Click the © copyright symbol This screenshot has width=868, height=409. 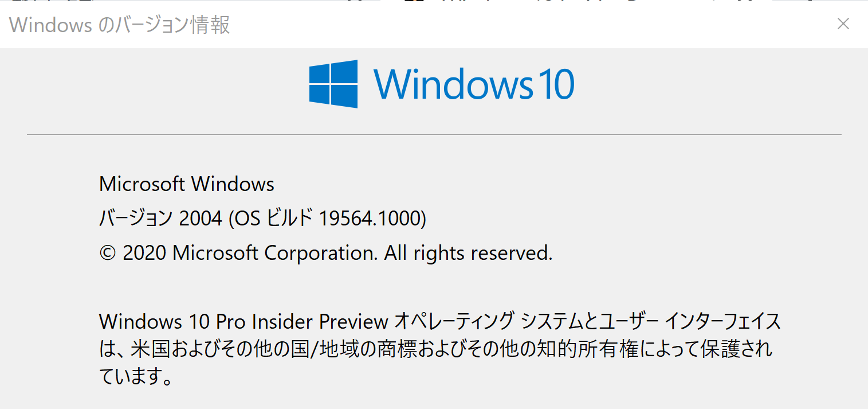pos(108,253)
